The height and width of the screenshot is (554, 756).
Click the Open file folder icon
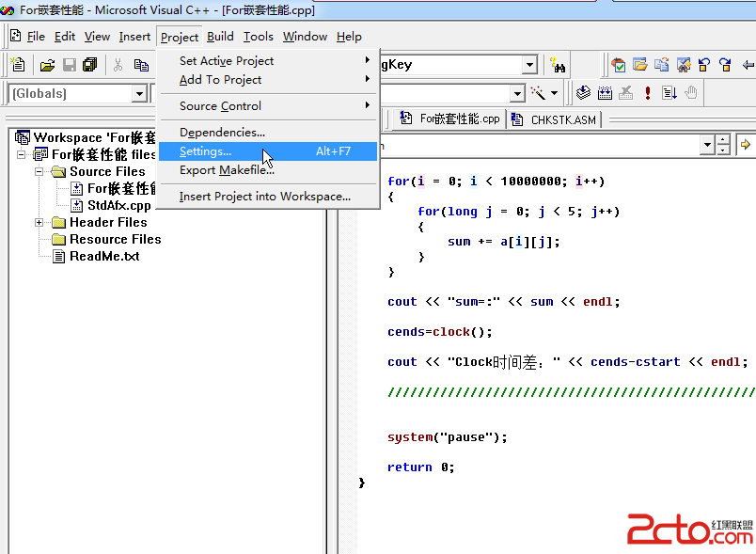(47, 65)
